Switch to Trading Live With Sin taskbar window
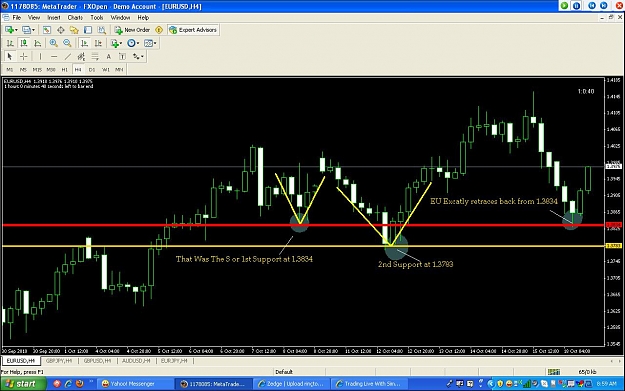The image size is (625, 391). coord(369,384)
